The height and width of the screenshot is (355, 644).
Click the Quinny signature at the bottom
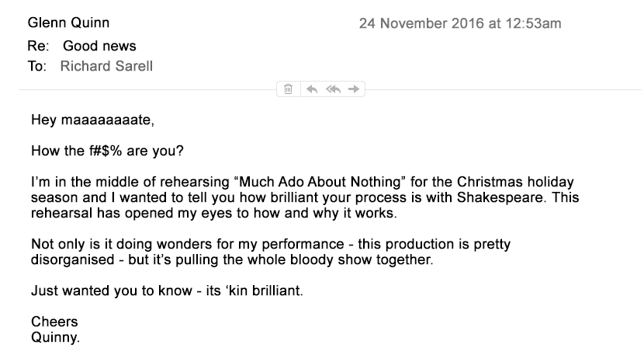click(55, 337)
